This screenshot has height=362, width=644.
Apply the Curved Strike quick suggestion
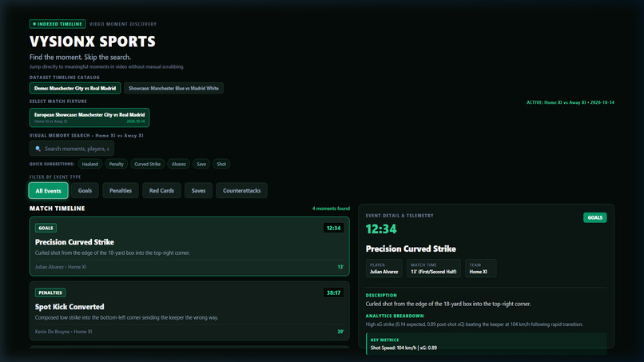[148, 164]
